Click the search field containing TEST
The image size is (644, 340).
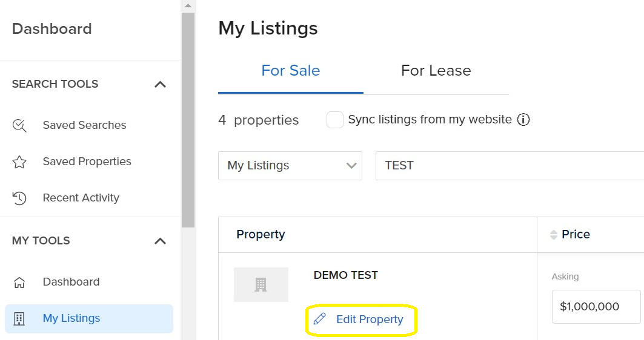(x=509, y=166)
